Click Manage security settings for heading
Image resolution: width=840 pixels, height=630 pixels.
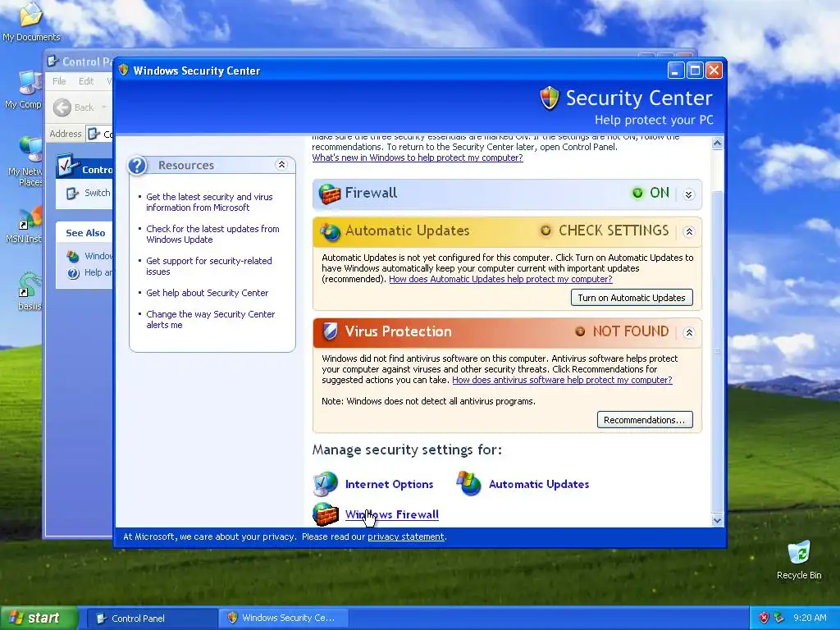pos(407,450)
